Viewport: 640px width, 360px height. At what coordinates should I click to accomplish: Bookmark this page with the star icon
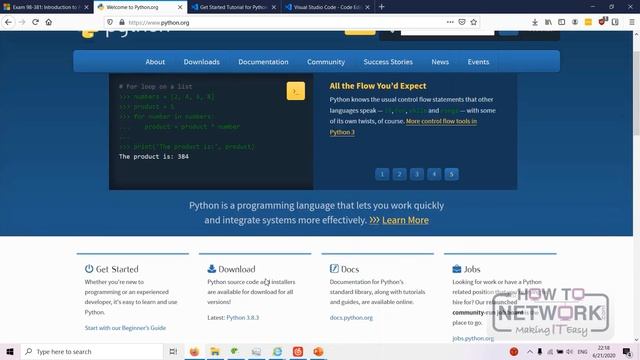coord(473,22)
